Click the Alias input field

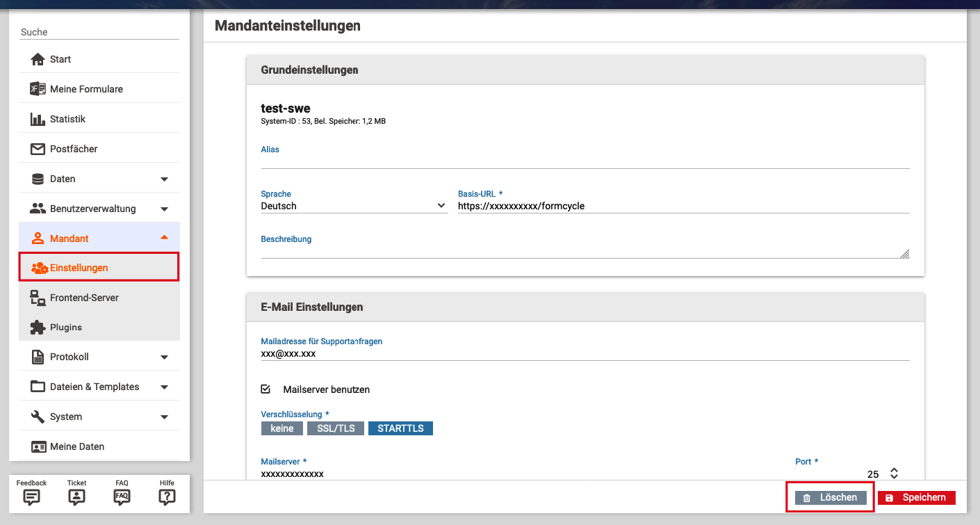click(585, 161)
